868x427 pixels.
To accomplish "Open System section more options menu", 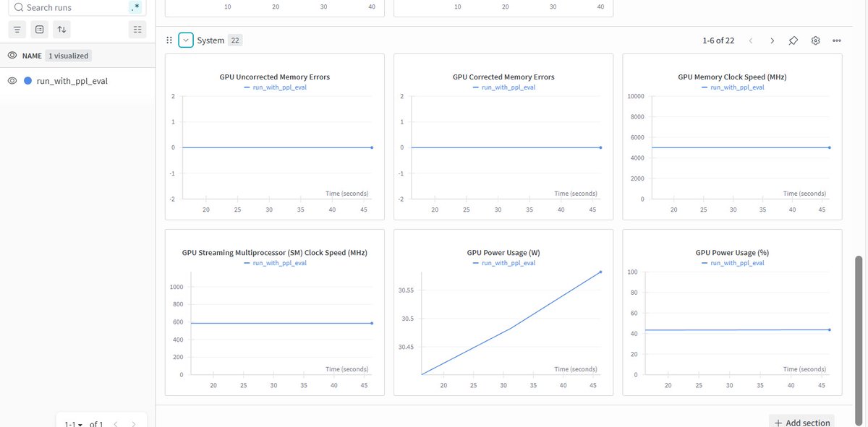I will (x=837, y=40).
